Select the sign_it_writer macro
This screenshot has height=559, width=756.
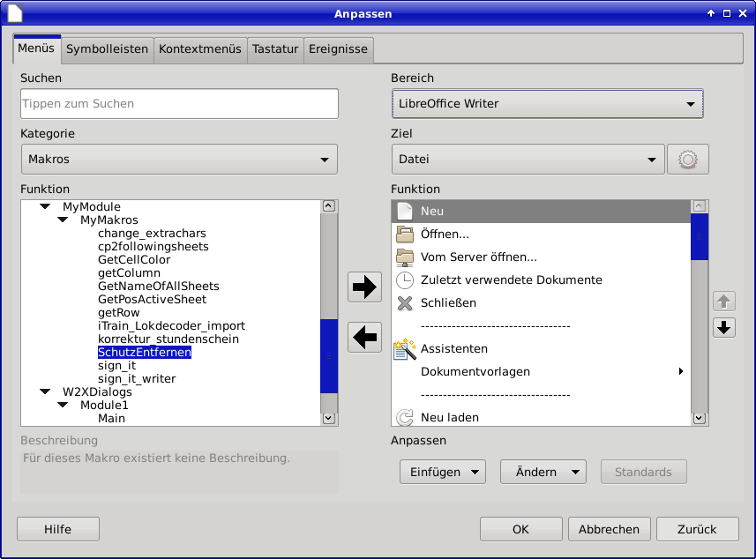coord(137,379)
